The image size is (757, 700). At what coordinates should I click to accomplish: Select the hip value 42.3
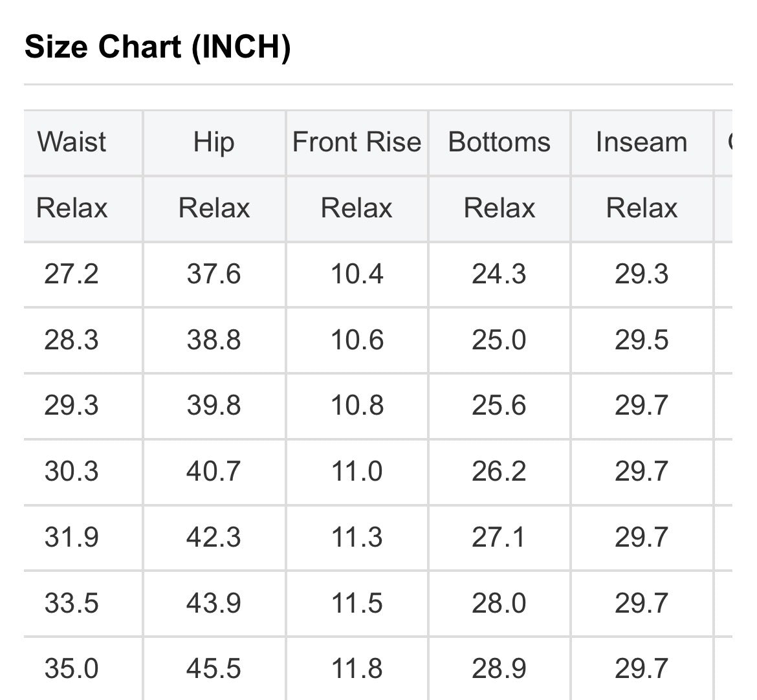(x=214, y=538)
